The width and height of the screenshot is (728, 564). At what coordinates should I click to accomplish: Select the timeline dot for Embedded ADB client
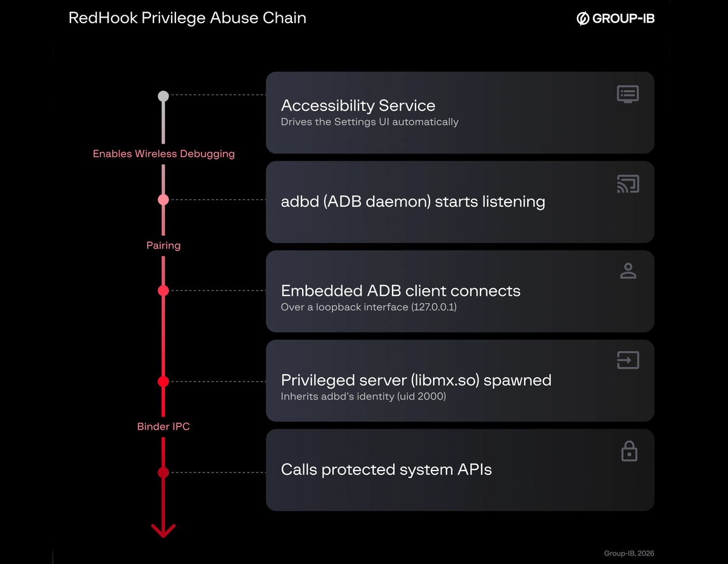163,290
